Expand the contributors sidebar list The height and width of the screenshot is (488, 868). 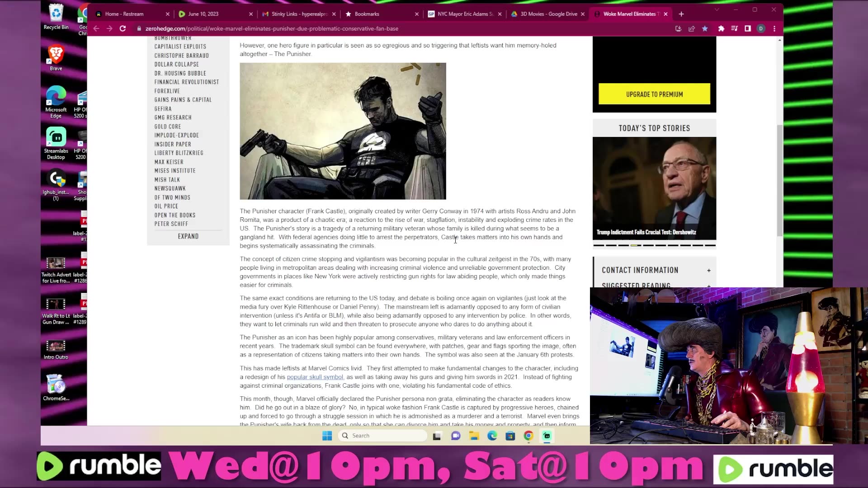point(188,236)
